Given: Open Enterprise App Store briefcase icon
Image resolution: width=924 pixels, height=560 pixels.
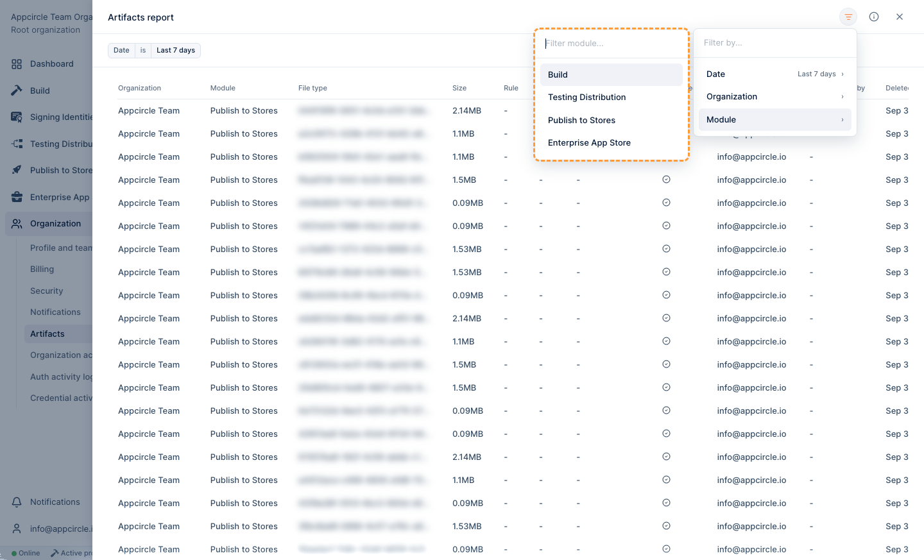Looking at the screenshot, I should pos(17,197).
